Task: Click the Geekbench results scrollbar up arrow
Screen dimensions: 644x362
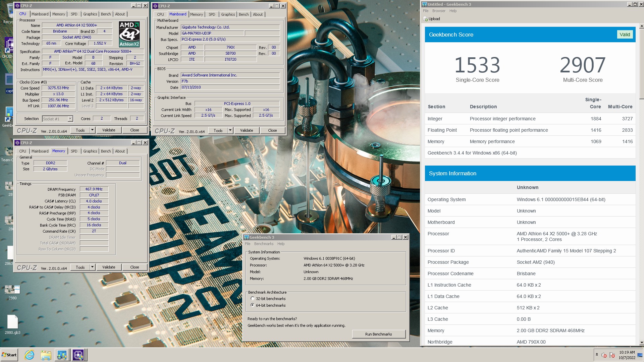Action: [x=641, y=26]
